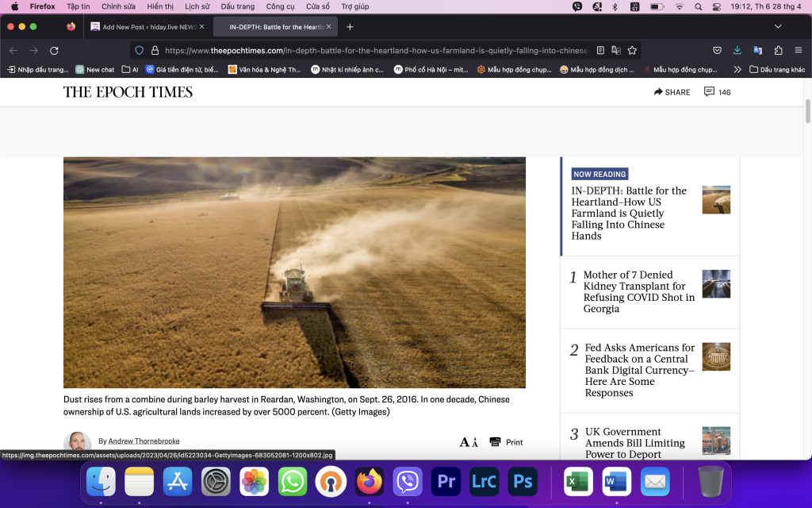Open Kidney Transplant article thumbnail
Image resolution: width=812 pixels, height=508 pixels.
[716, 283]
